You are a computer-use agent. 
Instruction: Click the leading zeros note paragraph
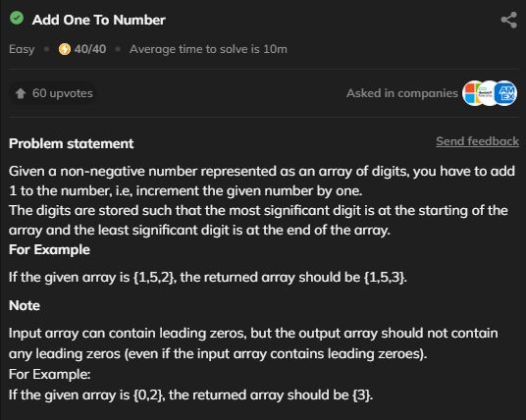click(x=253, y=343)
